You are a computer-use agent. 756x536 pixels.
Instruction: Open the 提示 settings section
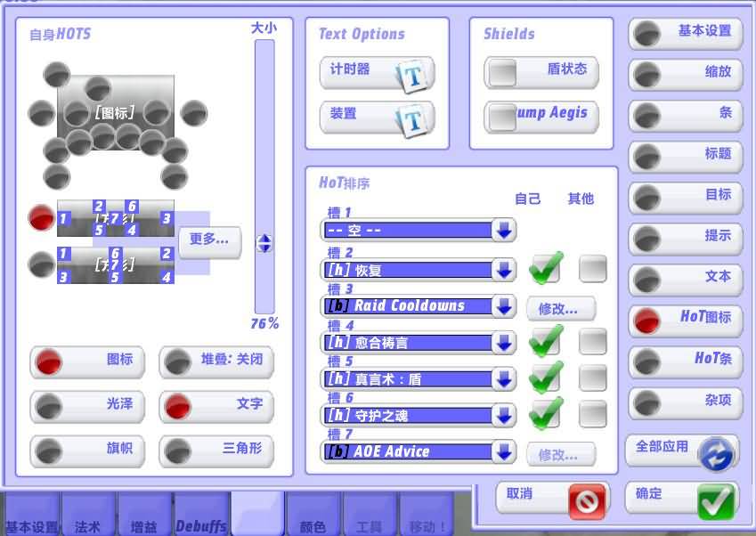tap(686, 239)
